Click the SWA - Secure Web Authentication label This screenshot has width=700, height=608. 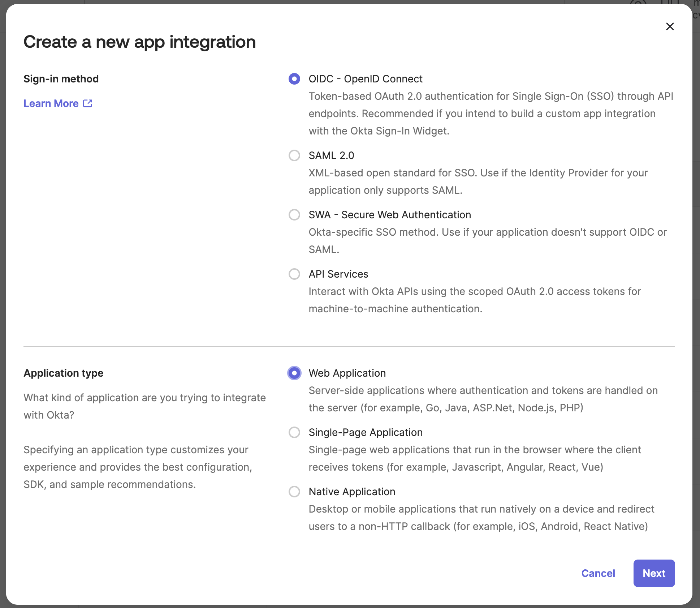click(x=389, y=215)
